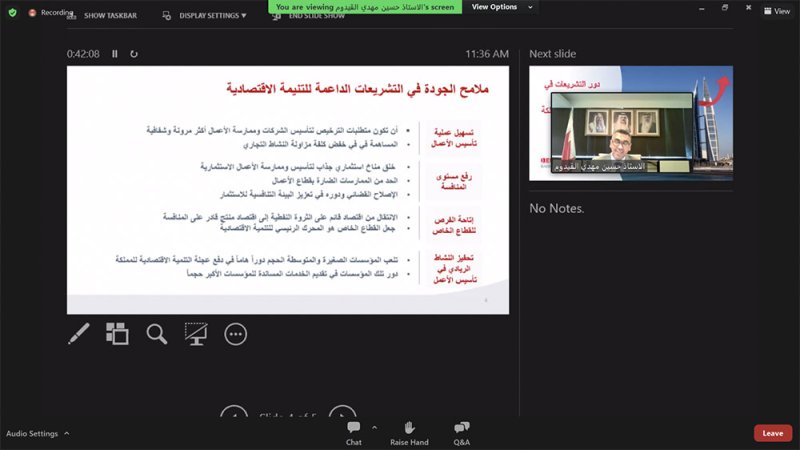The width and height of the screenshot is (800, 450).
Task: Black out the slide show screen
Action: pyautogui.click(x=196, y=334)
